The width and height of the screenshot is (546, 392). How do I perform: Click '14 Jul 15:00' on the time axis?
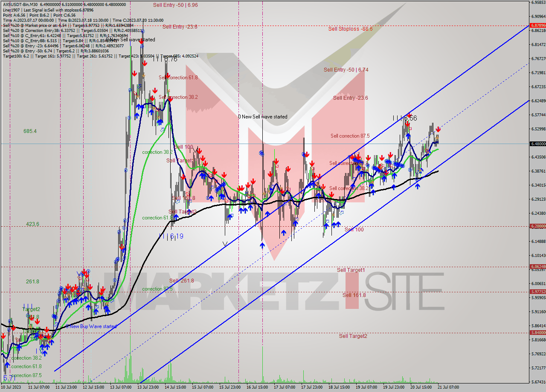tap(175, 387)
